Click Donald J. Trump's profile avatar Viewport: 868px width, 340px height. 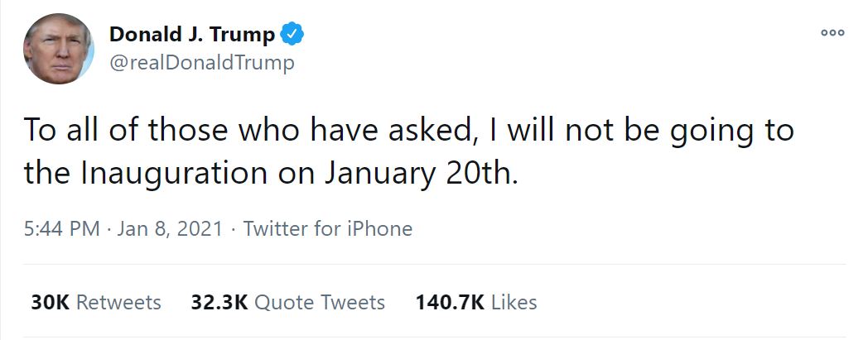[57, 49]
